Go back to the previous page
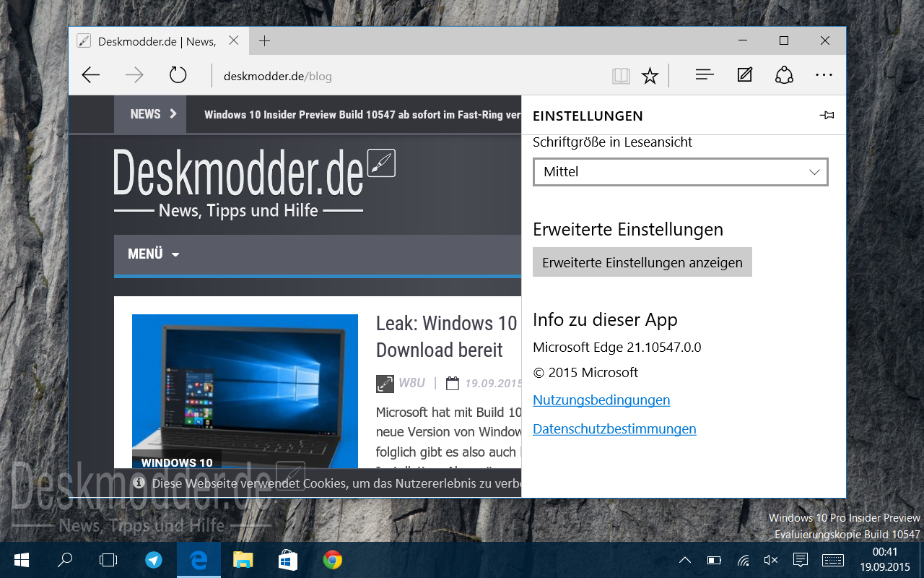Screen dimensions: 924x578 coord(91,75)
